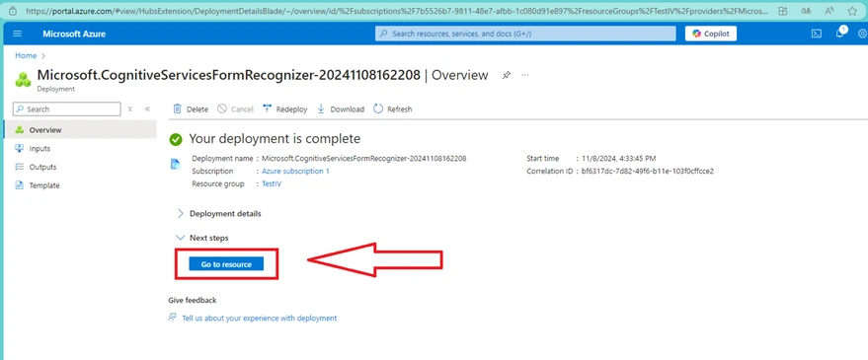
Task: Click the browser read aloud icon
Action: tap(829, 11)
